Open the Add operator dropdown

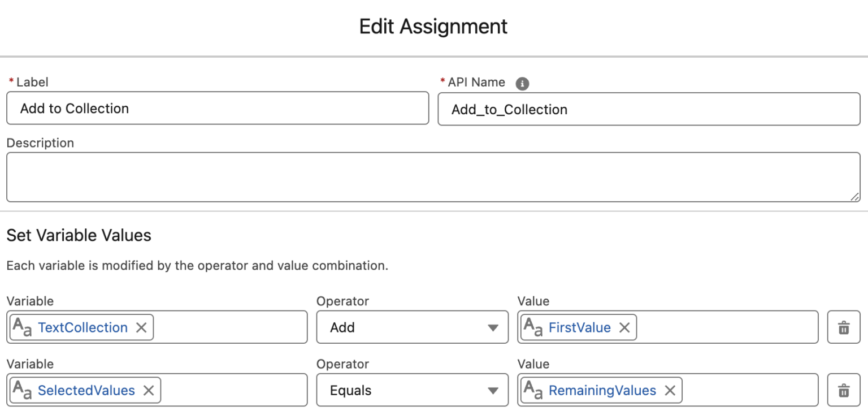[411, 327]
